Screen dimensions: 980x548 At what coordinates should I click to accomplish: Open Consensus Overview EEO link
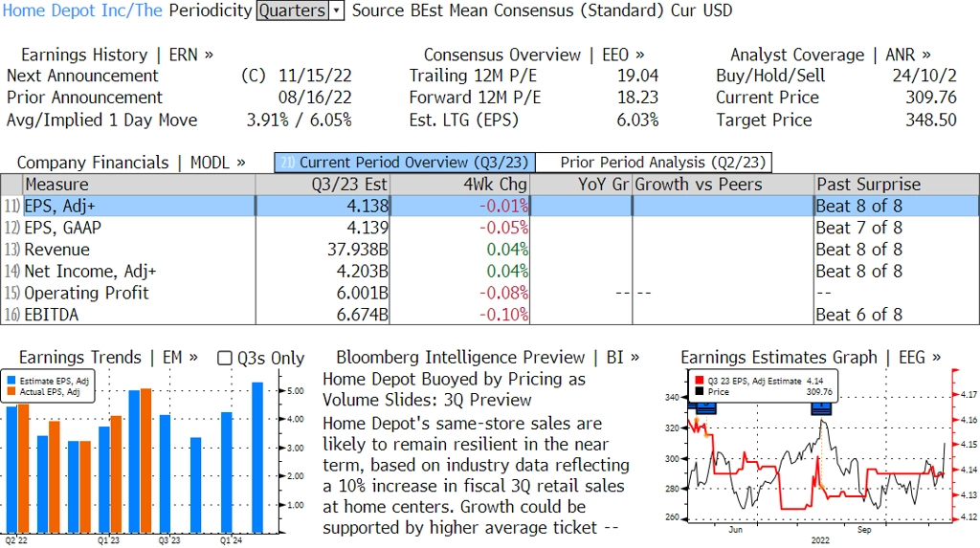[x=534, y=55]
